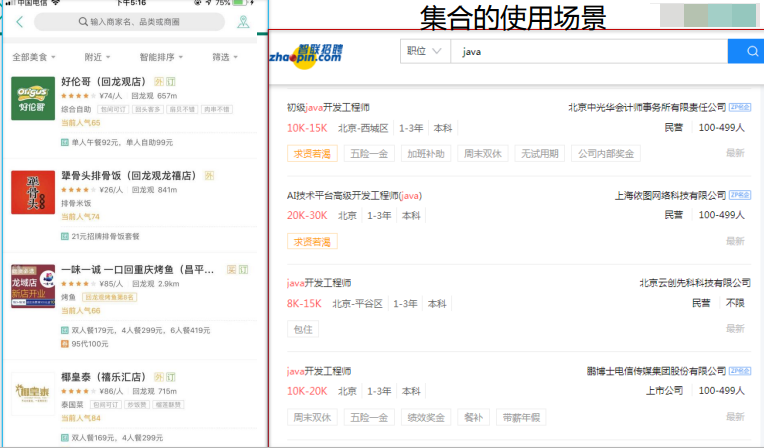Click the 20K-30K salary text

click(307, 215)
